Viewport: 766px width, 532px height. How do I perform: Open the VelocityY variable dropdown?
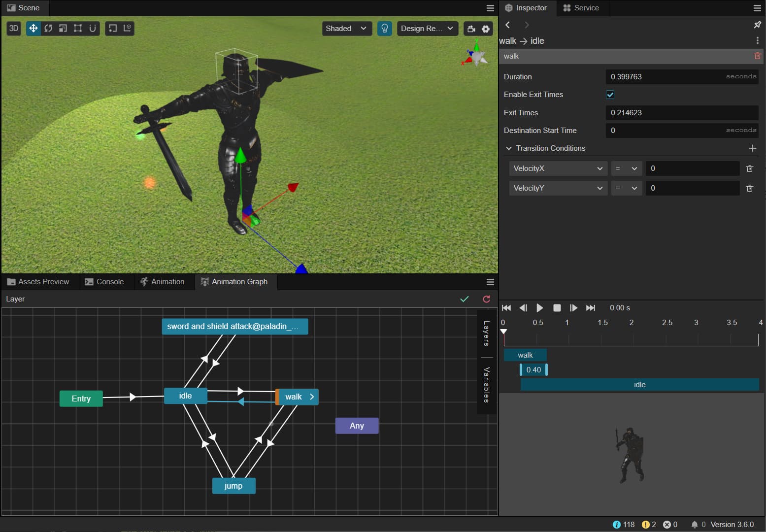558,188
